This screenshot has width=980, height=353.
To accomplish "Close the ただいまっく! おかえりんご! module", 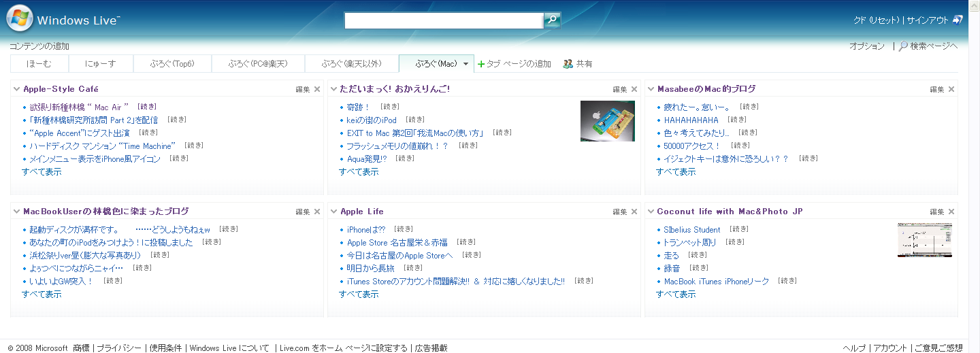I will pyautogui.click(x=634, y=89).
